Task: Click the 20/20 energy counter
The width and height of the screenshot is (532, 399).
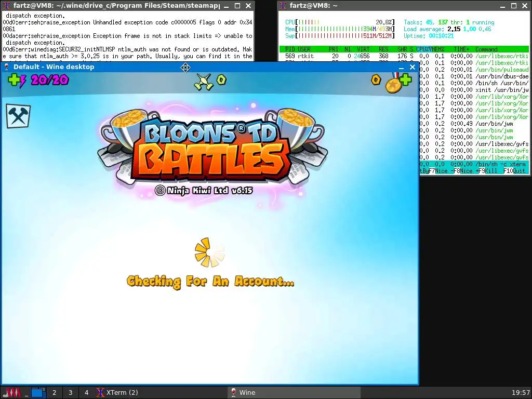Action: 49,80
